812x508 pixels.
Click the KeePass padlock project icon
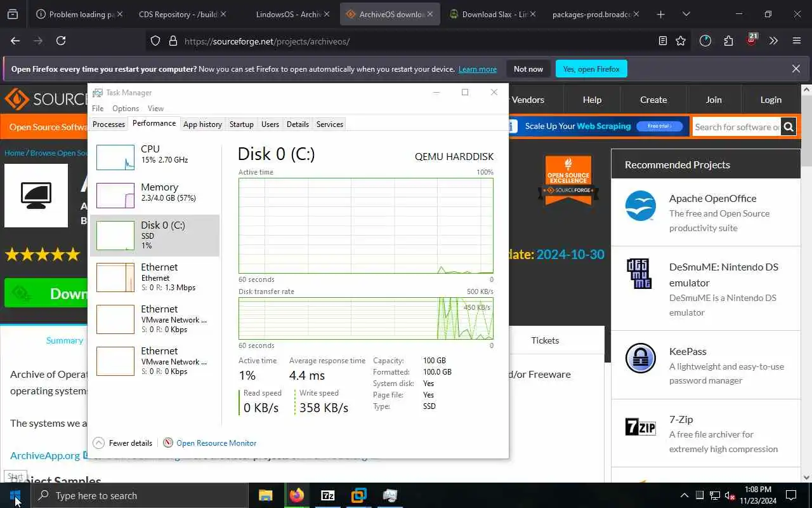pyautogui.click(x=640, y=358)
